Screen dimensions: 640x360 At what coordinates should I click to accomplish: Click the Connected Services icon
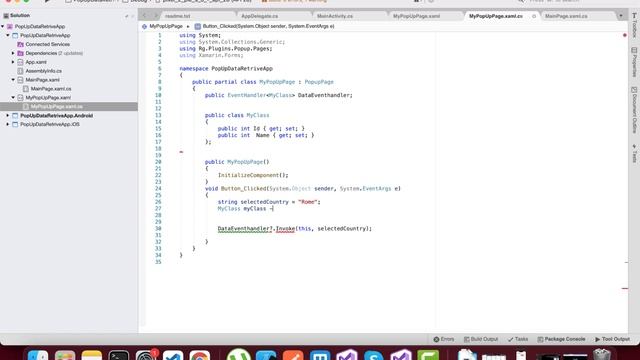coord(20,44)
